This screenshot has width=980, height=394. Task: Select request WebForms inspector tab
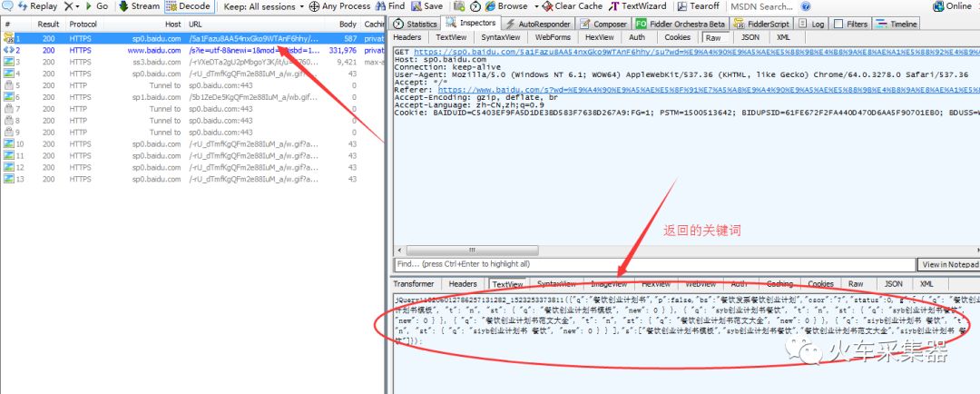click(x=554, y=37)
